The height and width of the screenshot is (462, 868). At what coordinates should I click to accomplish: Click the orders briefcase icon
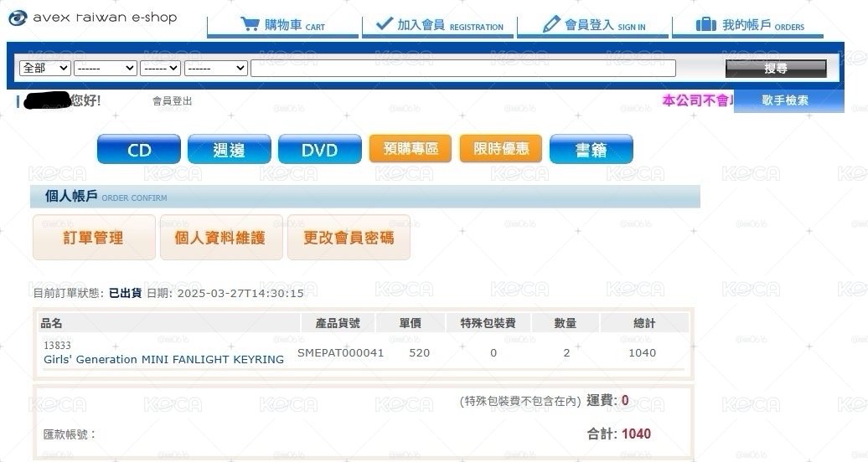[x=705, y=23]
